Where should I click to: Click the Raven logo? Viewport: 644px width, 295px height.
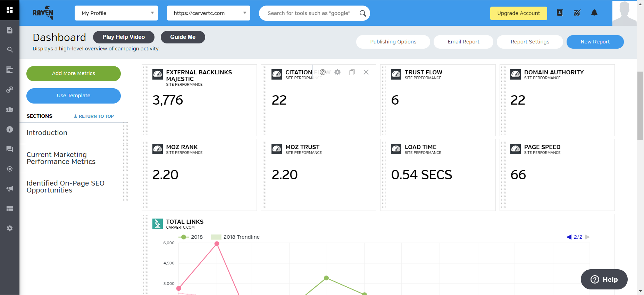(43, 13)
